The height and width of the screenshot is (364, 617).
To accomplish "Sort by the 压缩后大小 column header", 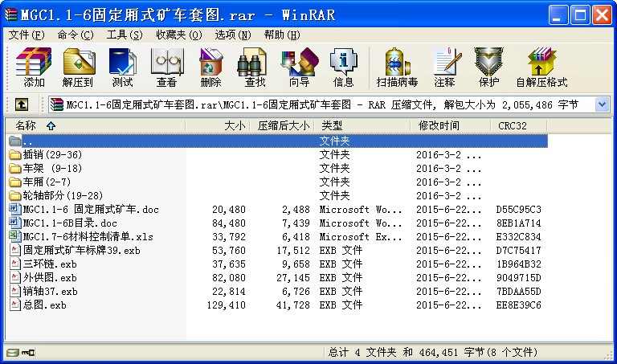I will [x=282, y=126].
